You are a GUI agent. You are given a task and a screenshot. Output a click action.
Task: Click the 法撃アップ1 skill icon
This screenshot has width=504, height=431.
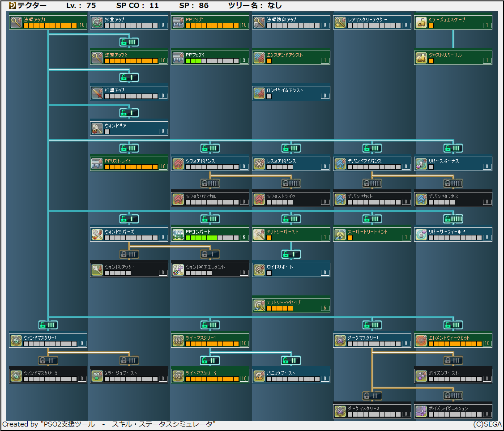(x=16, y=22)
